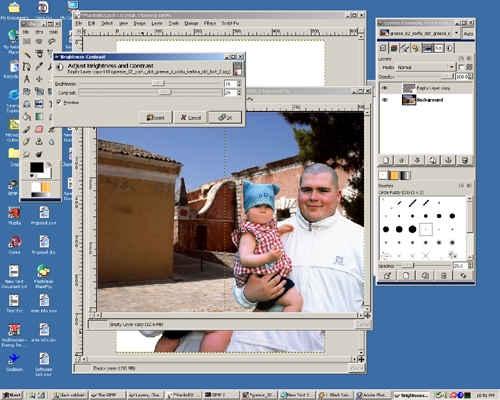Viewport: 500px width, 400px height.
Task: Hide the Background layer eye icon
Action: point(385,100)
